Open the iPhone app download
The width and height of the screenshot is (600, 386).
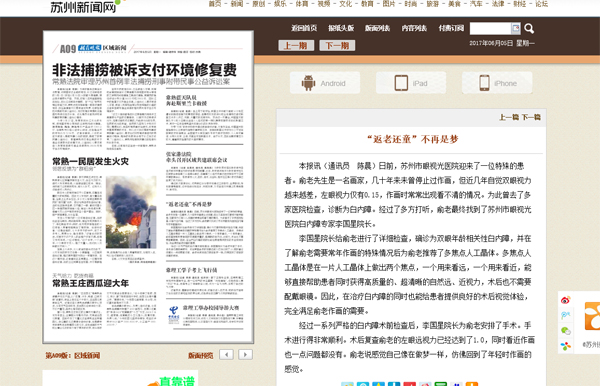[497, 83]
